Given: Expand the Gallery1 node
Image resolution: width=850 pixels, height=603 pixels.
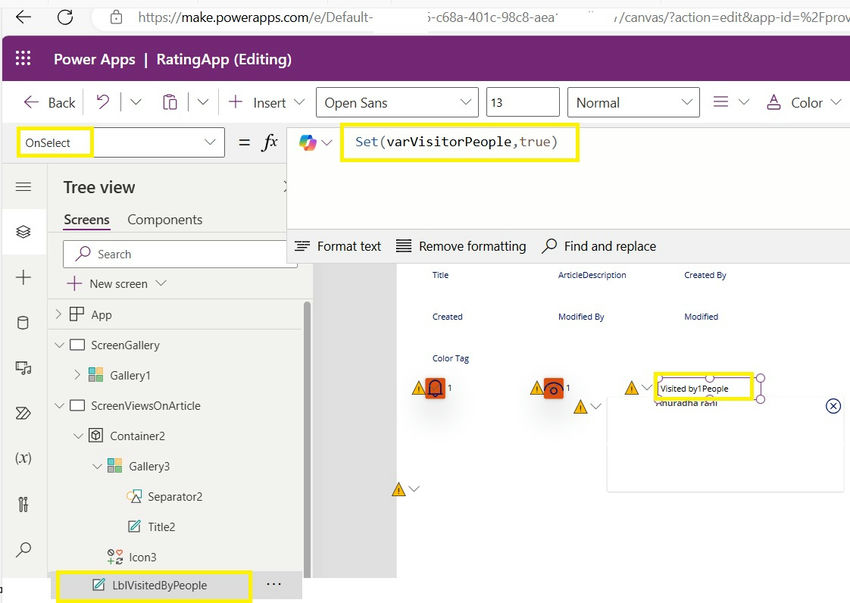Looking at the screenshot, I should pyautogui.click(x=77, y=375).
